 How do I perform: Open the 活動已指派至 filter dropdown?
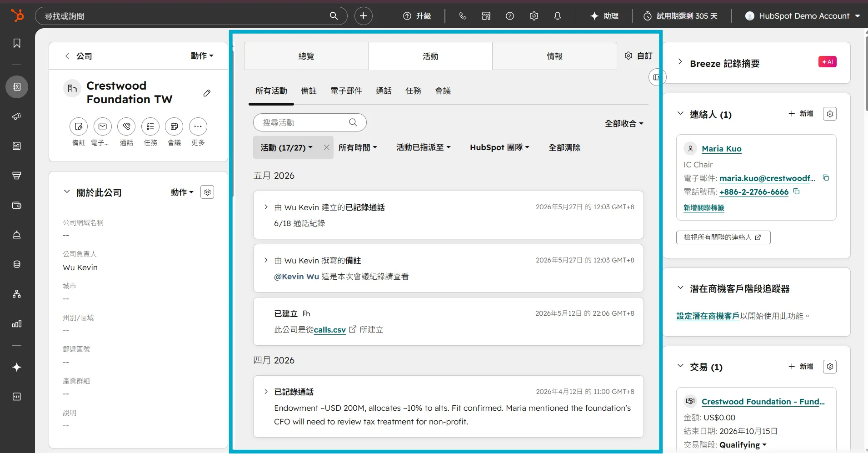pyautogui.click(x=423, y=147)
